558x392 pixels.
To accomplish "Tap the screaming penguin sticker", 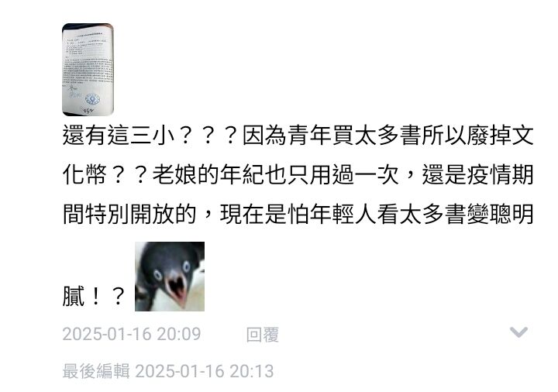I will 170,277.
